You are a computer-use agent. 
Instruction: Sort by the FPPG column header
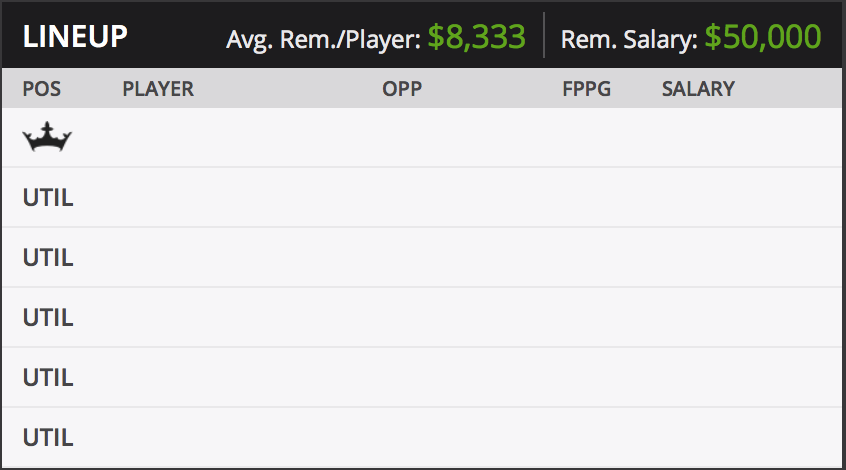click(x=586, y=88)
